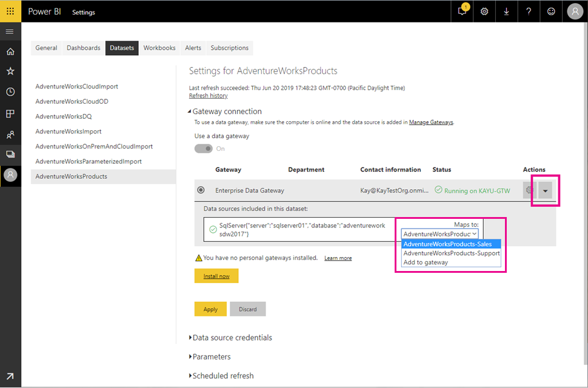
Task: Choose AdventureWorksProducts-Support from Maps to list
Action: pos(451,253)
